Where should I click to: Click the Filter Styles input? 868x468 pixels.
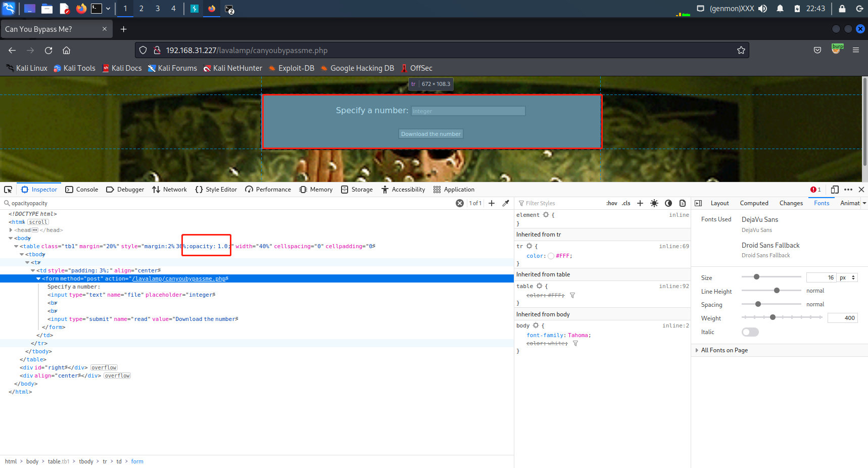tap(561, 203)
